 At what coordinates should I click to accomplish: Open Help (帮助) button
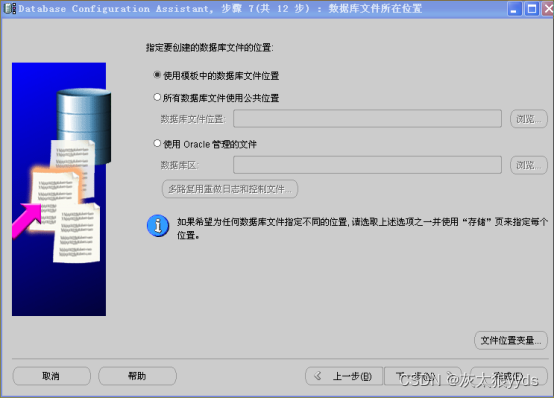[137, 376]
